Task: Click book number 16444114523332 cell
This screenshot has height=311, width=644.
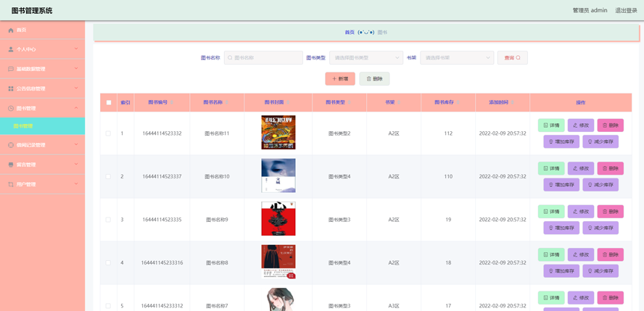Action: pos(162,133)
